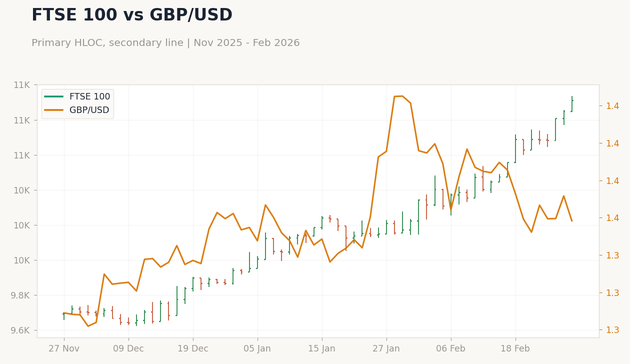Click the 27 Nov x-axis label

[x=64, y=349]
